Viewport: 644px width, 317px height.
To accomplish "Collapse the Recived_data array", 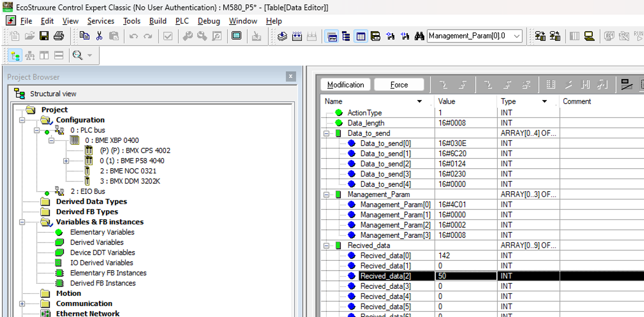I will (x=326, y=246).
